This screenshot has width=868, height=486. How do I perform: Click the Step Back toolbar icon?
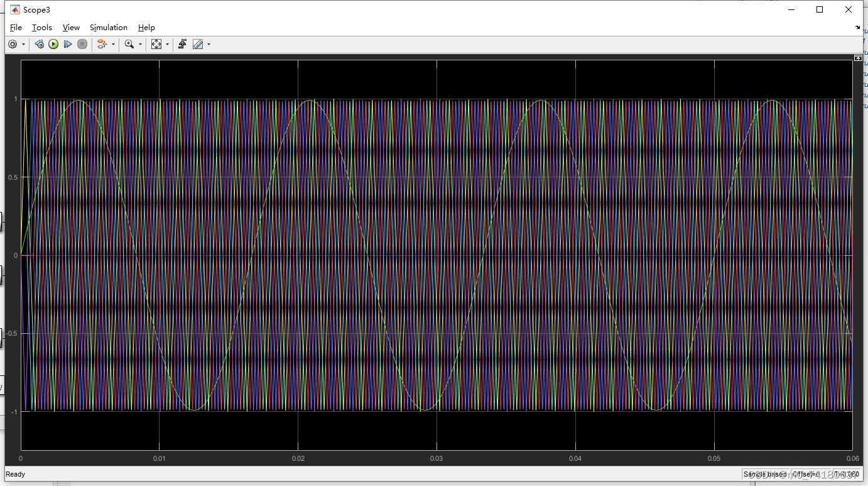point(39,44)
